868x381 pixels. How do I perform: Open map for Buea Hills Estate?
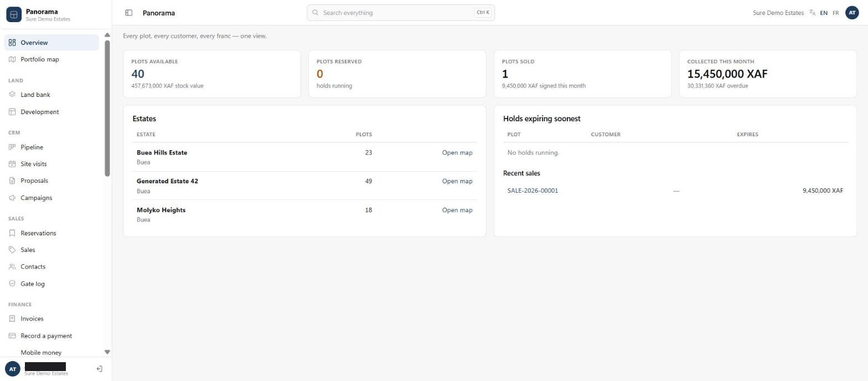[x=457, y=153]
